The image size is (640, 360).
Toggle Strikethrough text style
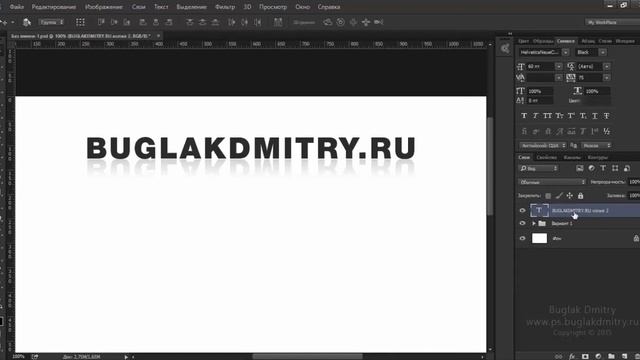pyautogui.click(x=607, y=116)
